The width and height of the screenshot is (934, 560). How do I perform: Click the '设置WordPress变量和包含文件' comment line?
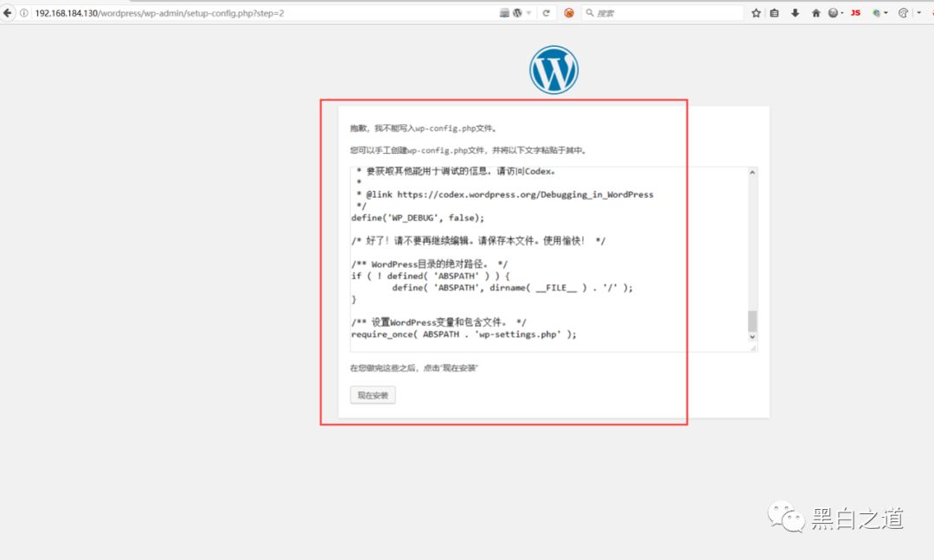[x=439, y=322]
